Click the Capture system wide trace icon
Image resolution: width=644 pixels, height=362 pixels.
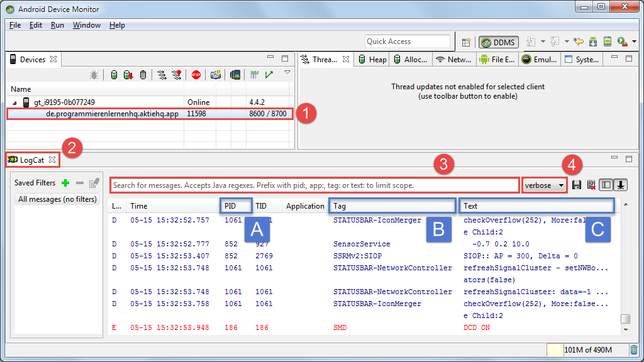(x=254, y=75)
